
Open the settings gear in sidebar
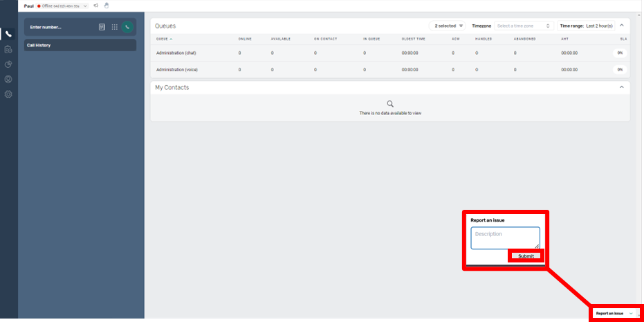pos(8,94)
